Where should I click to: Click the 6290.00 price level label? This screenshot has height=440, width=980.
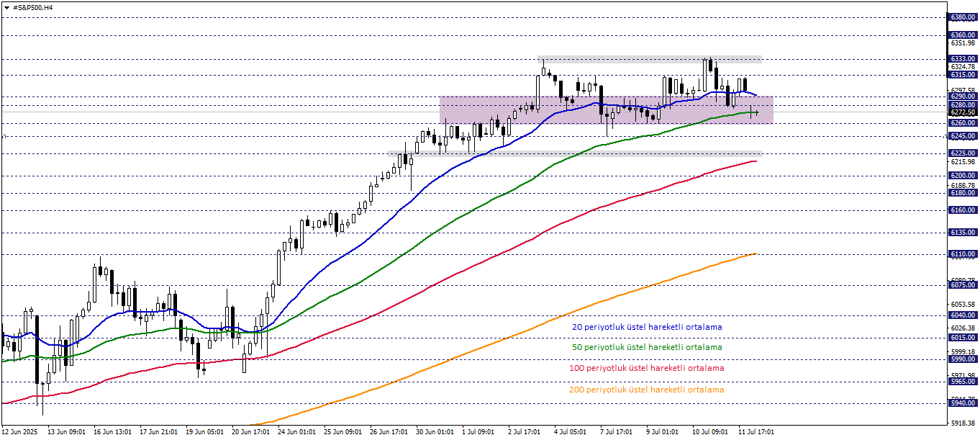[x=963, y=96]
